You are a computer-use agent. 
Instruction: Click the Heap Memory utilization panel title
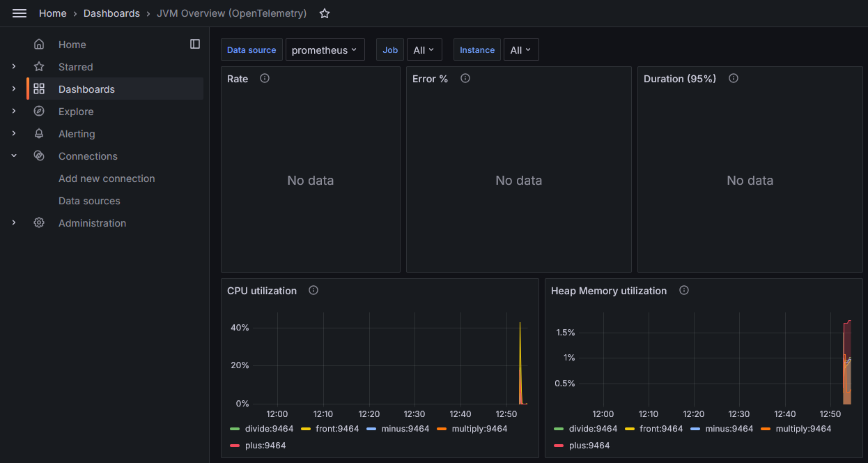click(609, 291)
